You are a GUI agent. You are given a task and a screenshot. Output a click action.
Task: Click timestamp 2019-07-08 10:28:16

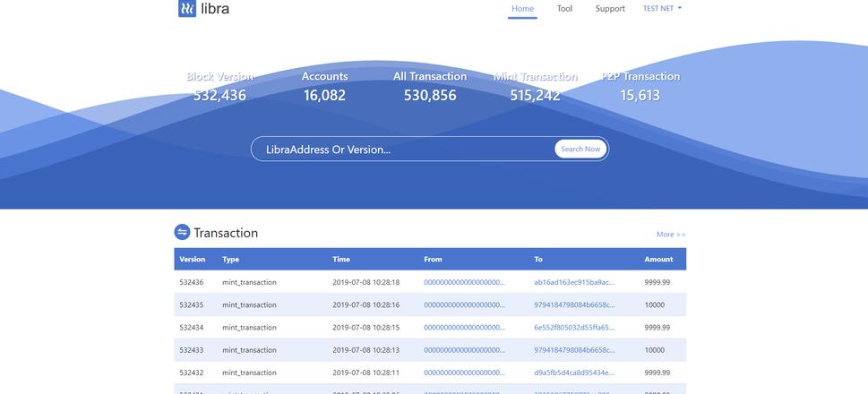click(x=365, y=305)
